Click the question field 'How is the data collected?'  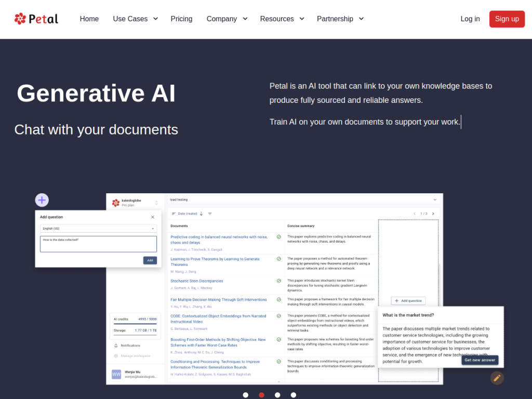98,244
